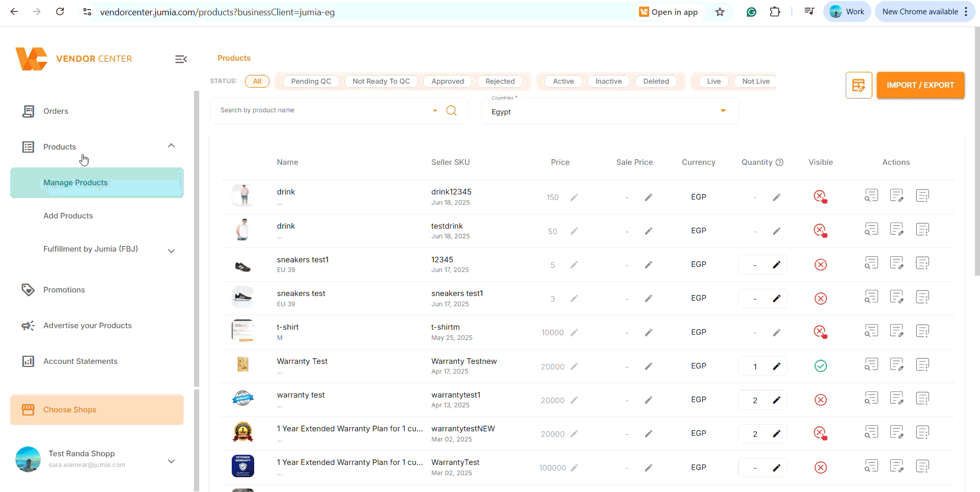Expand the Test Randa Shopp account menu
Viewport: 980px width, 492px height.
coord(171,461)
